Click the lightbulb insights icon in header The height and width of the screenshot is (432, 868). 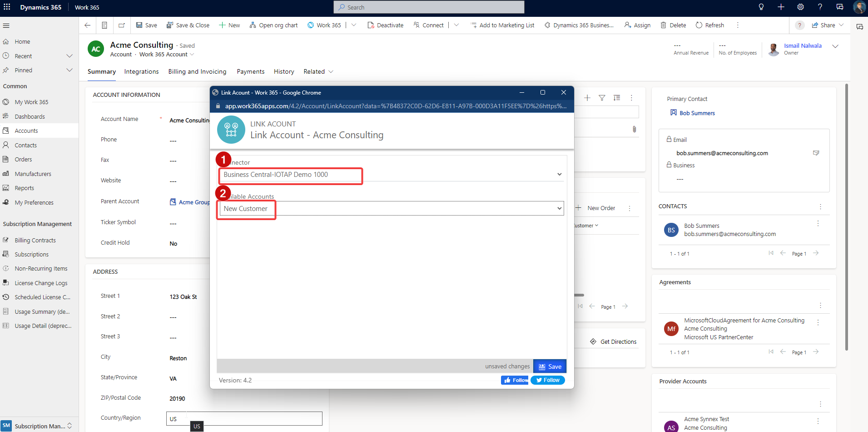(761, 7)
